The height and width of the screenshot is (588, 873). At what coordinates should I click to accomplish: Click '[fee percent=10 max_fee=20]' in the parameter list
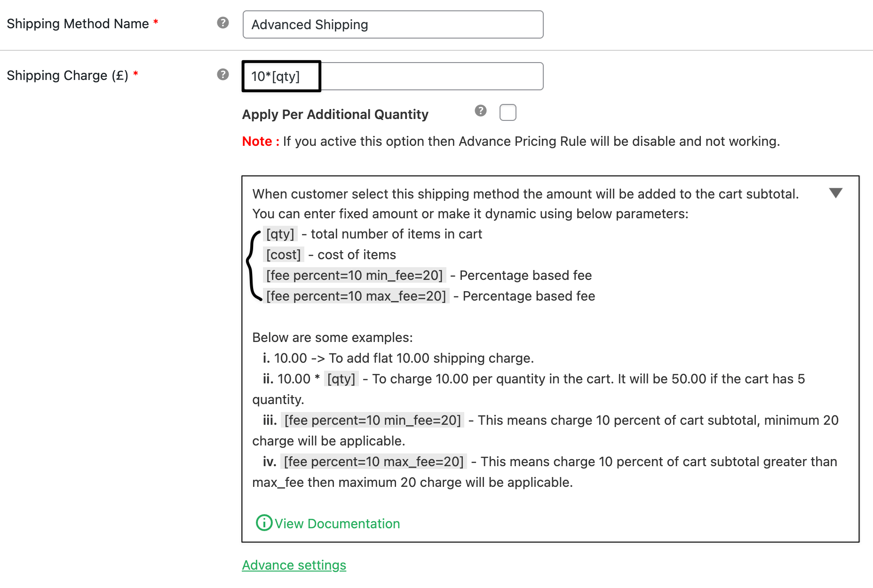[356, 296]
